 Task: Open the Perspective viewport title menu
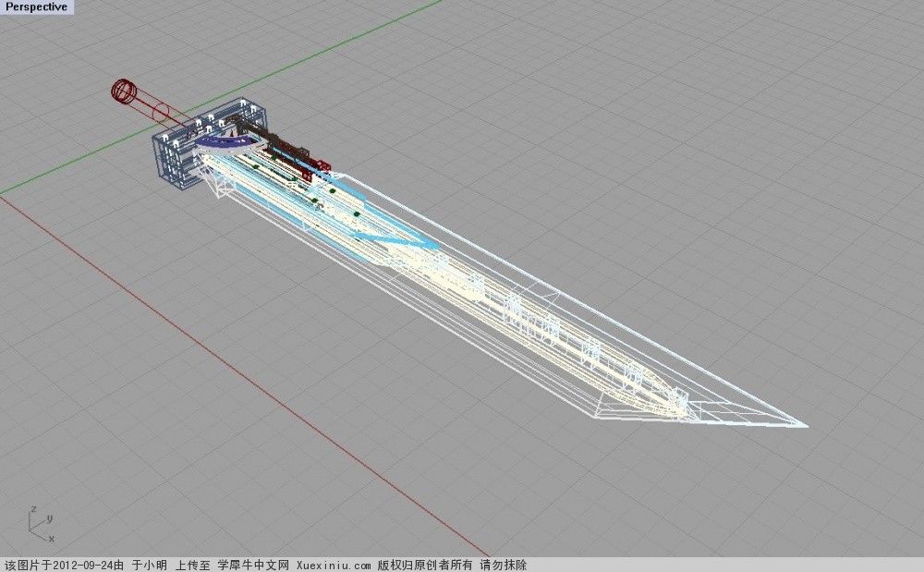36,7
